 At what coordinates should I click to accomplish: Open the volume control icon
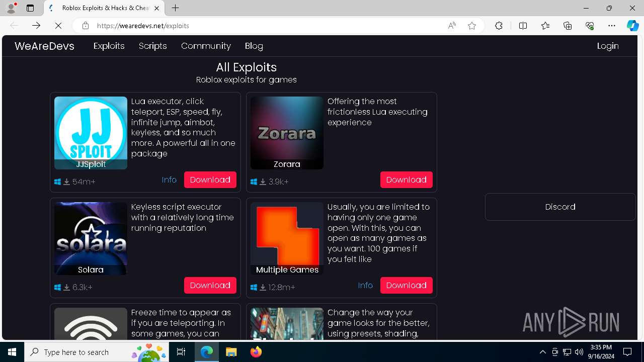coord(579,352)
